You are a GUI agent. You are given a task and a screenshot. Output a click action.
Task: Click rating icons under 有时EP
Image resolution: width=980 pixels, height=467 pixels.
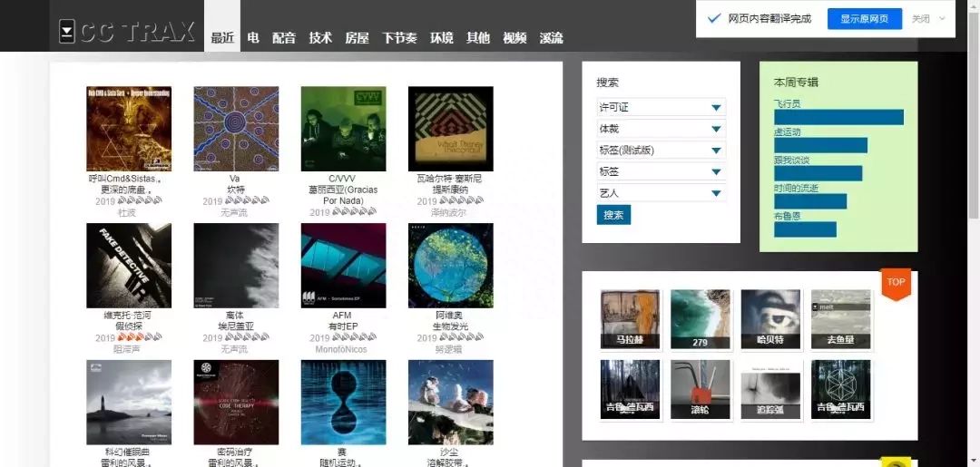click(355, 337)
